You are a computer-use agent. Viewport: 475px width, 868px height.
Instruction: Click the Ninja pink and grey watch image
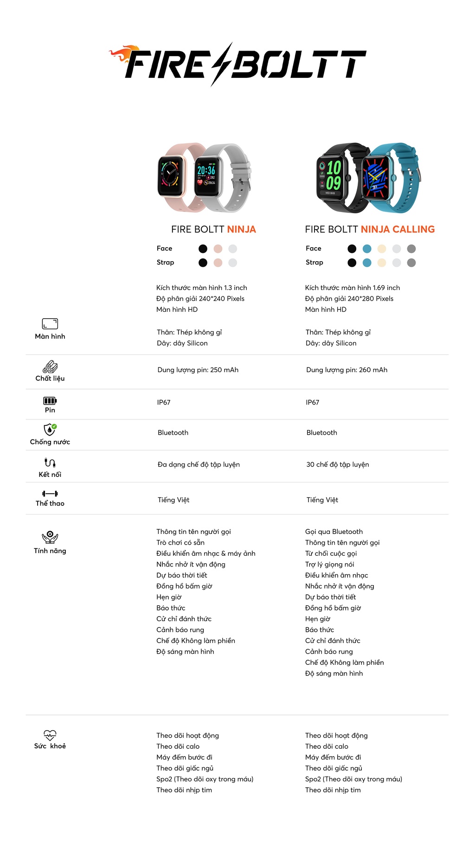pyautogui.click(x=204, y=178)
